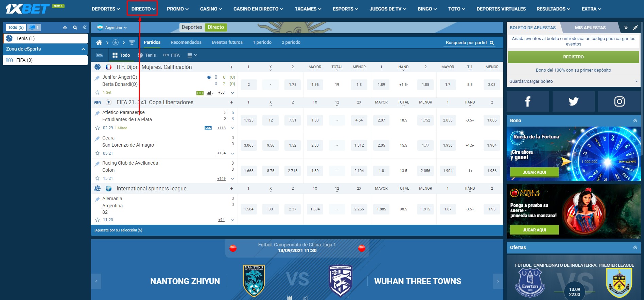The height and width of the screenshot is (300, 644).
Task: Open the DIRECTO menu
Action: click(x=143, y=9)
